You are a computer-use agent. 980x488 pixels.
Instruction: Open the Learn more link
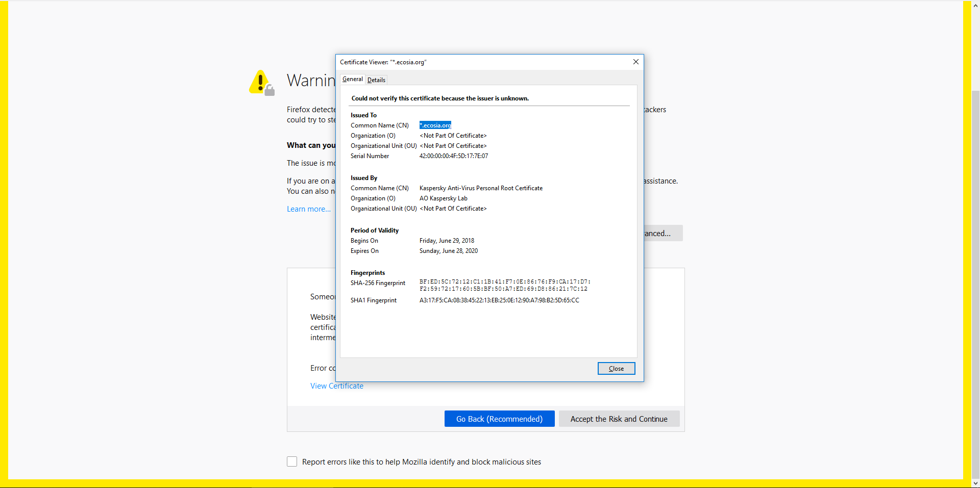[309, 209]
